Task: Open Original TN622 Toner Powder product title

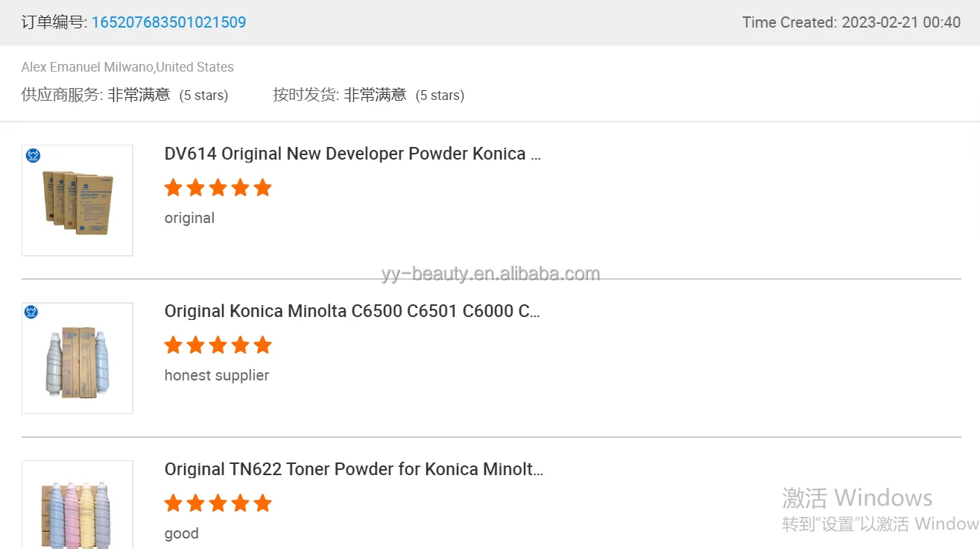Action: click(353, 469)
